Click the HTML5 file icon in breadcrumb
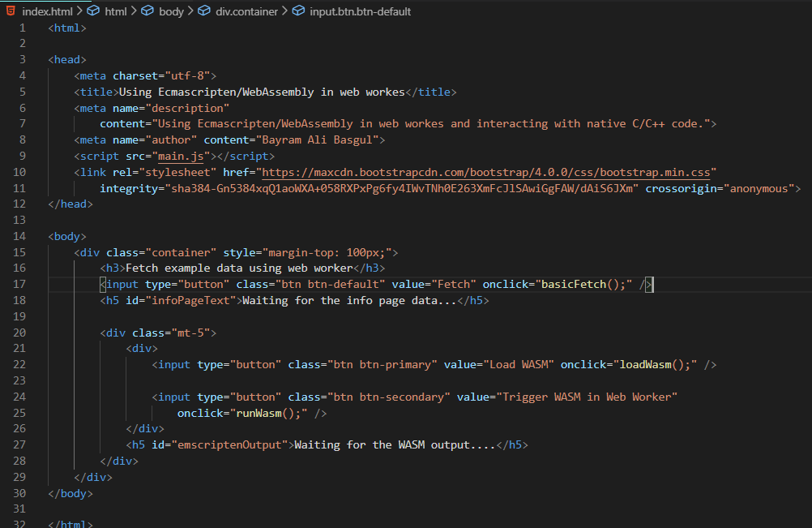The width and height of the screenshot is (812, 528). pos(11,11)
